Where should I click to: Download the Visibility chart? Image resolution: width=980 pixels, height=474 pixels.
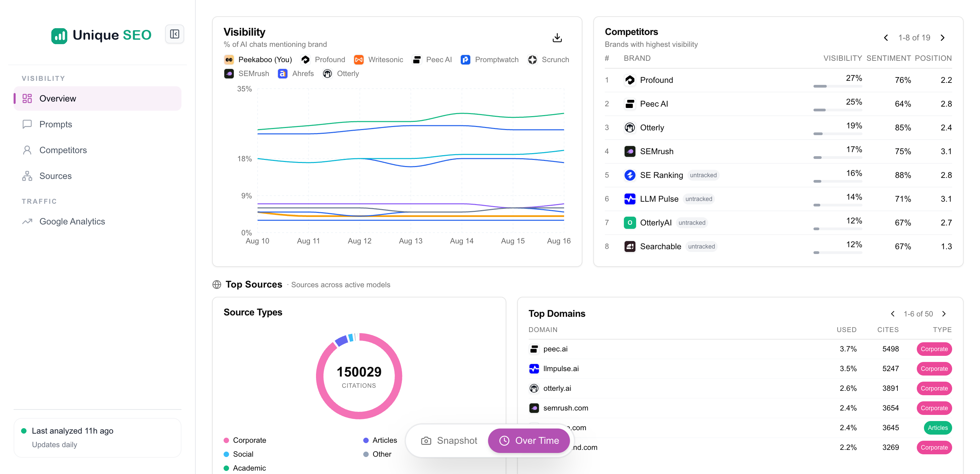click(x=557, y=38)
